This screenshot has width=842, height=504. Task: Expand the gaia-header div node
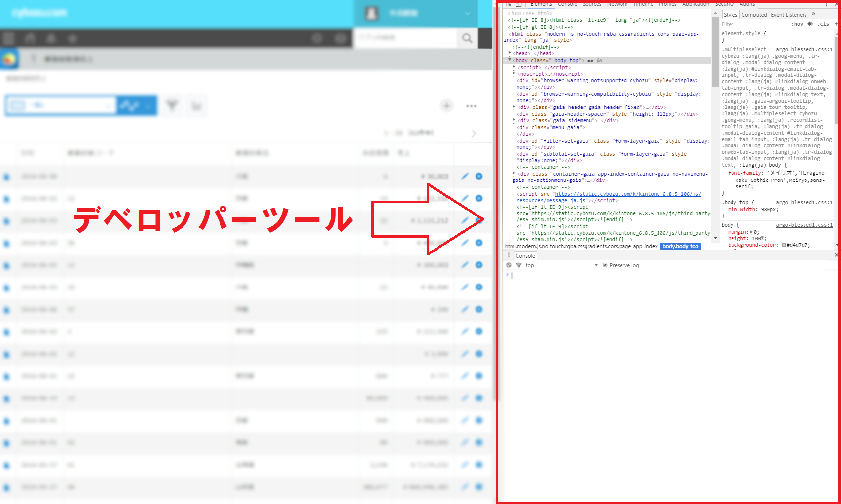click(x=514, y=107)
